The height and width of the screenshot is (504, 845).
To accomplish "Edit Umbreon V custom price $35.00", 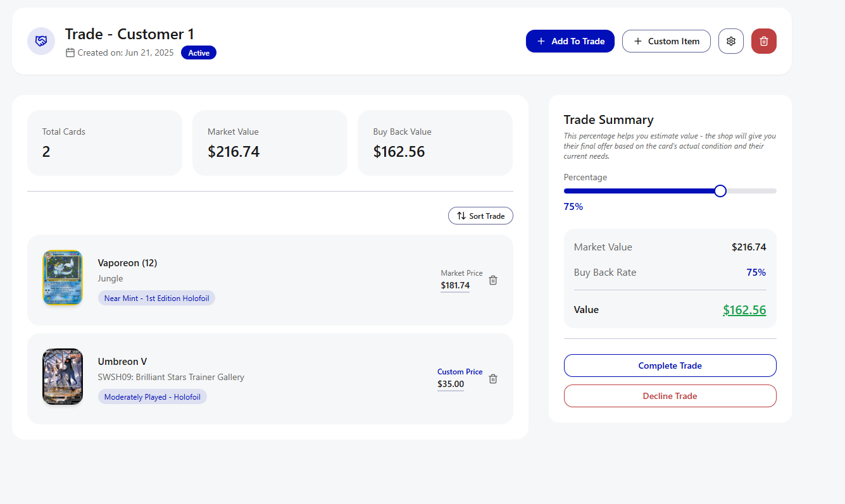I will (x=451, y=384).
